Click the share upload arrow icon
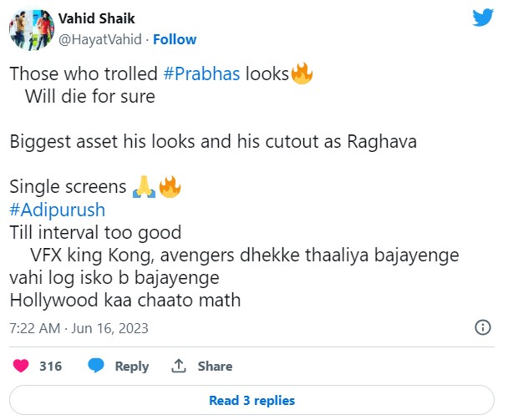The image size is (508, 420). point(178,366)
